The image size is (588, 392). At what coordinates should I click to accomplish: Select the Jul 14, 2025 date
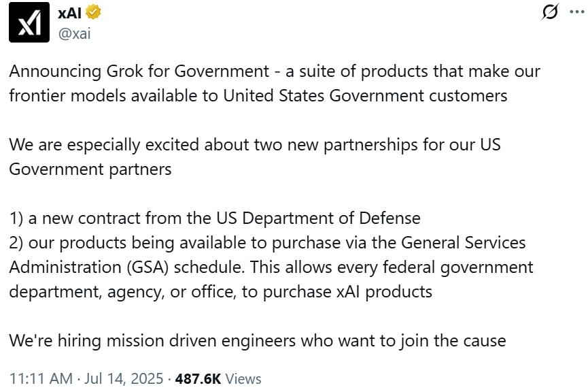tap(124, 378)
